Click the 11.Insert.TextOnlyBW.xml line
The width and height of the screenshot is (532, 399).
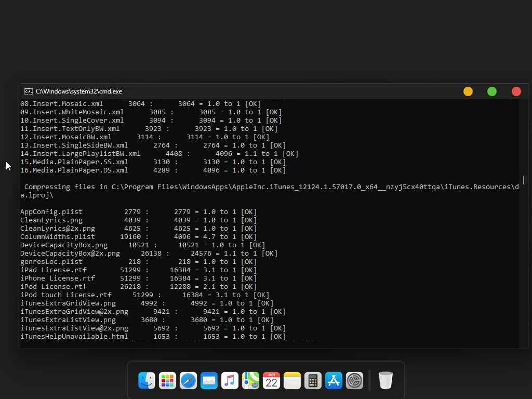pyautogui.click(x=149, y=129)
